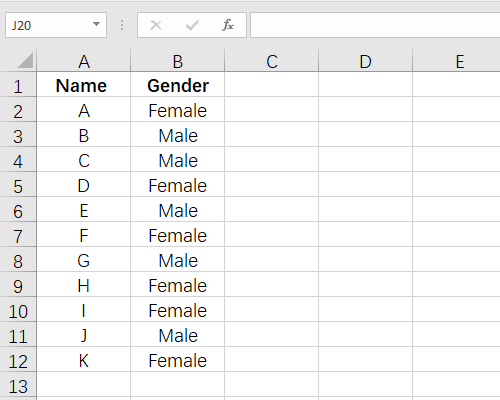Click the cell containing name K

click(84, 360)
